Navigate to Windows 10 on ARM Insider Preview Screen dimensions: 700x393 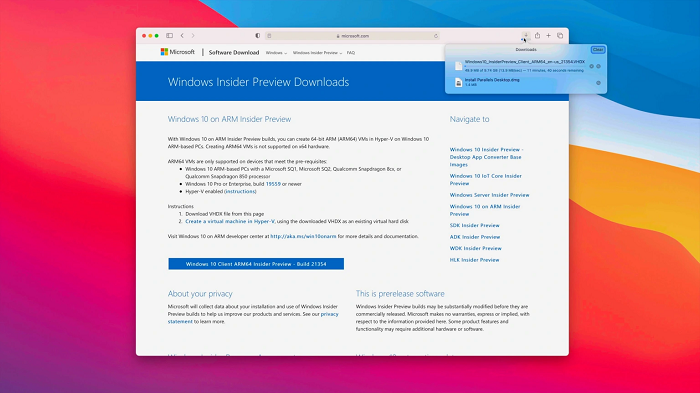pos(485,210)
